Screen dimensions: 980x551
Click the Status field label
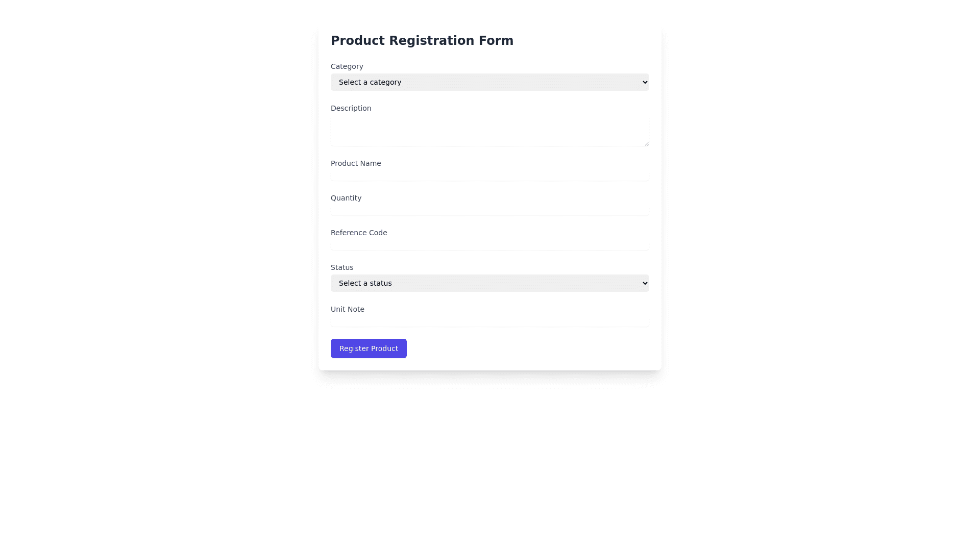[x=342, y=267]
